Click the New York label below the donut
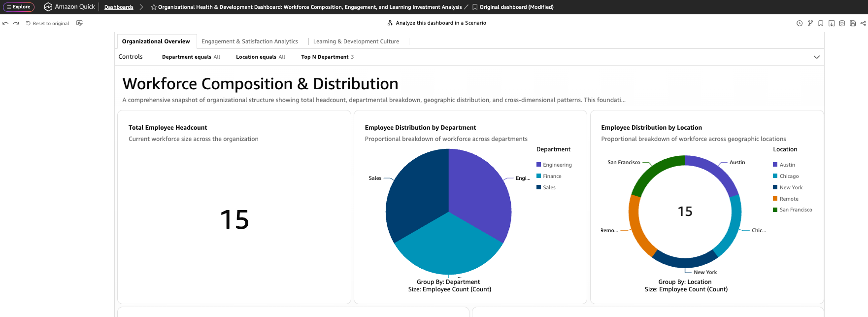This screenshot has width=868, height=317. pos(705,272)
